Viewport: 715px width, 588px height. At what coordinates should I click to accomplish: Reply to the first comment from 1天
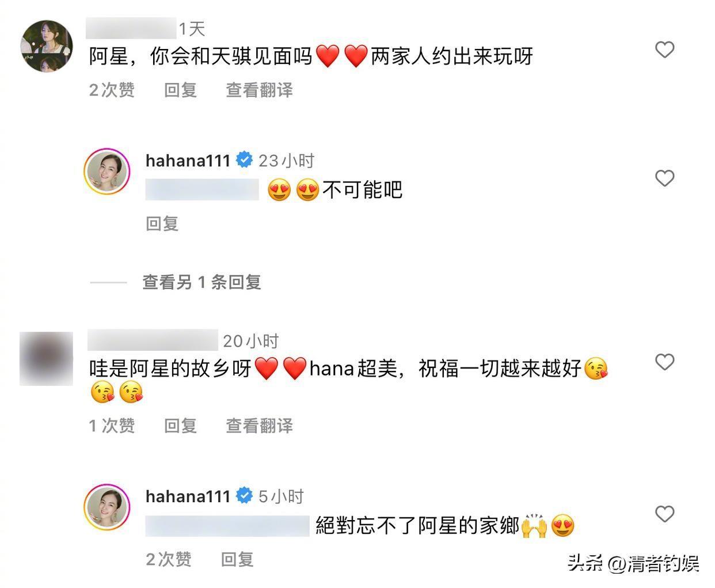click(180, 90)
